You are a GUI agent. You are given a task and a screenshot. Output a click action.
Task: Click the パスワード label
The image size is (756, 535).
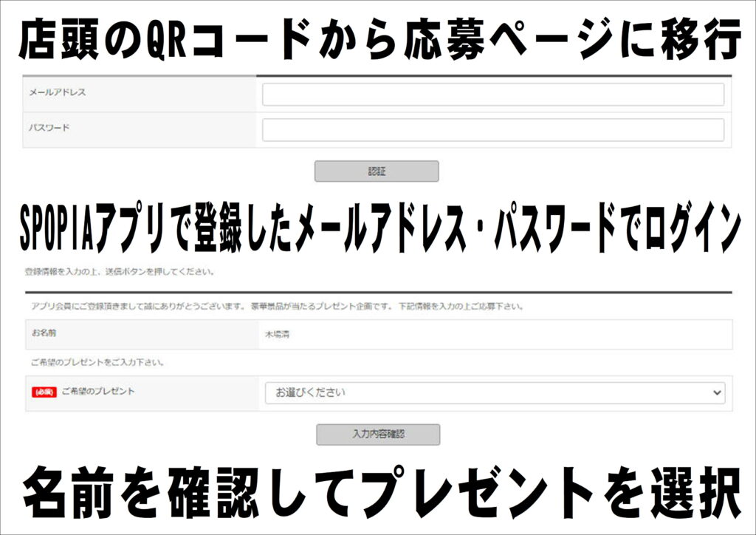49,127
